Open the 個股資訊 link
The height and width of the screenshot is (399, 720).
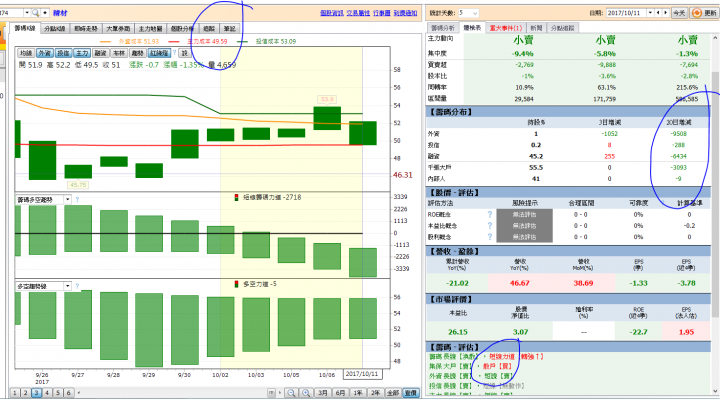tap(332, 13)
